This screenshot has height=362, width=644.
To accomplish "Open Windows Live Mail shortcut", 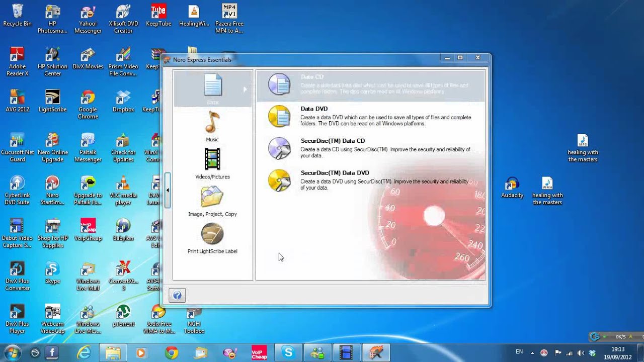I will click(88, 276).
